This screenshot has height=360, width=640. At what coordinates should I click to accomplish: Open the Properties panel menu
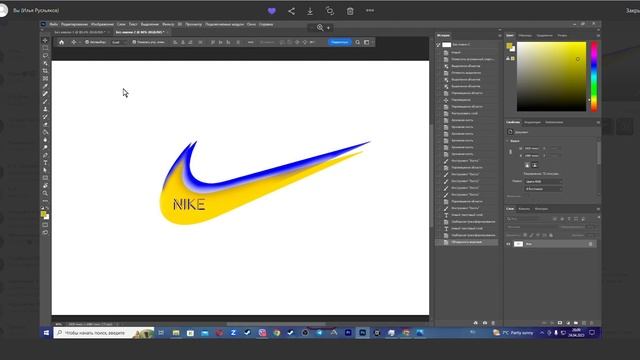598,122
